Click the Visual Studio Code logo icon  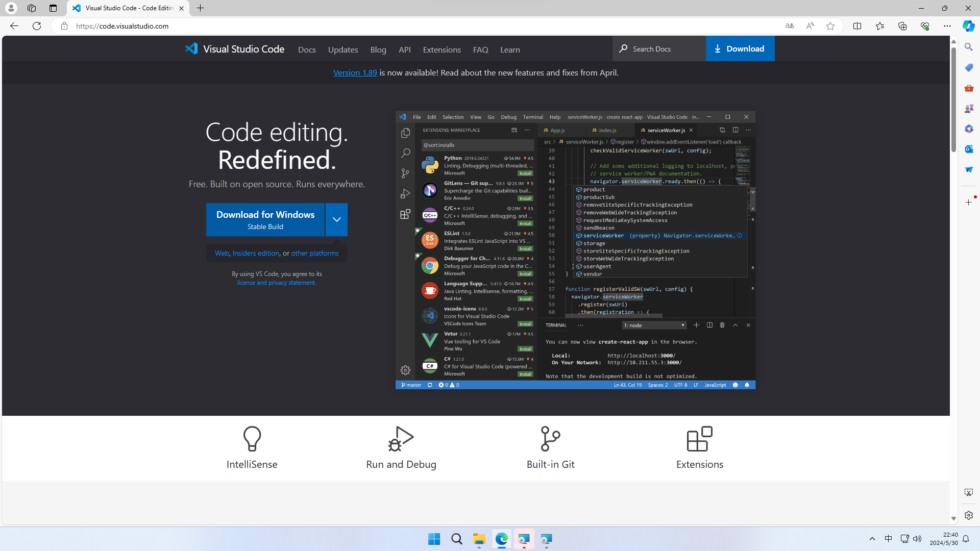tap(191, 49)
